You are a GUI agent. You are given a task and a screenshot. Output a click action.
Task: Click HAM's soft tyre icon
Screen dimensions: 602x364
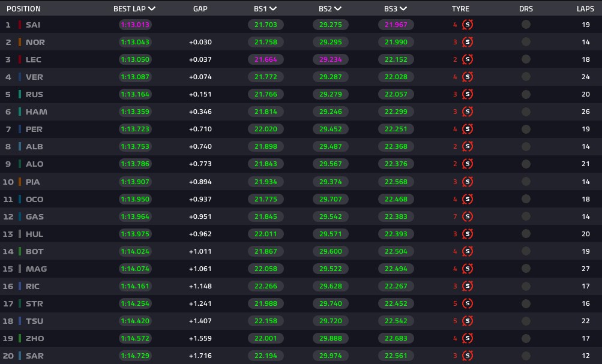[x=467, y=112]
